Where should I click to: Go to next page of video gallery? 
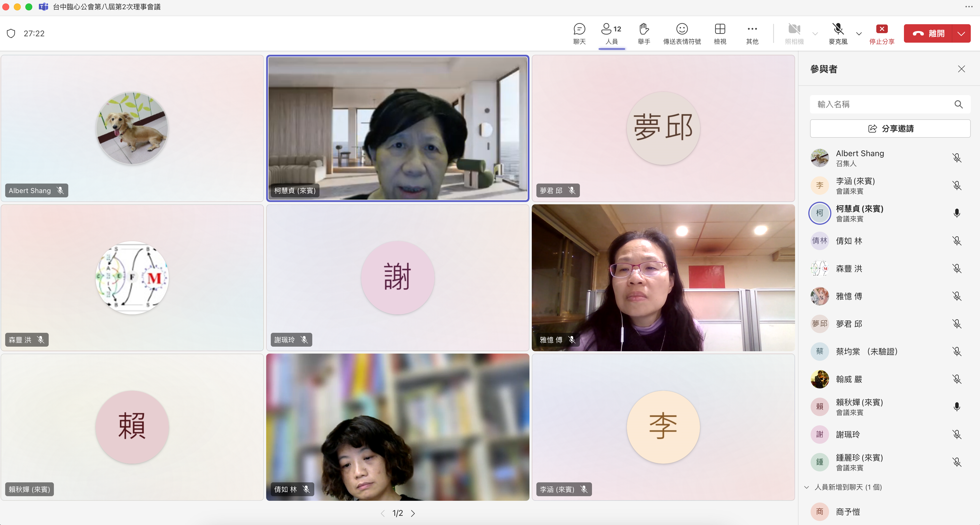(413, 513)
